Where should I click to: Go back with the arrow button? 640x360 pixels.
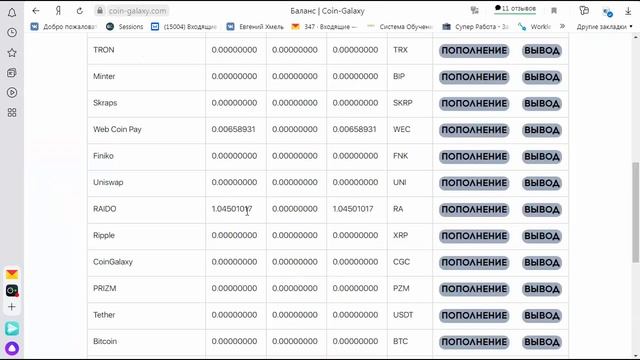pos(36,11)
